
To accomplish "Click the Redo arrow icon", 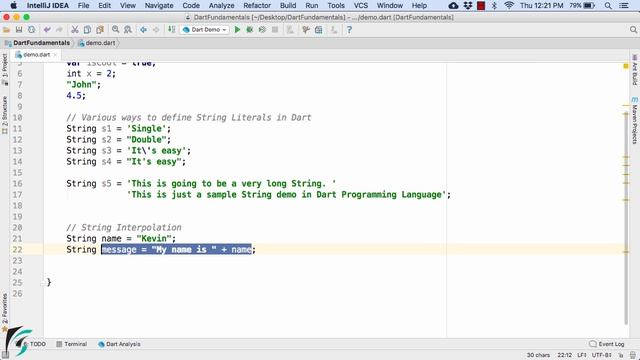I will pyautogui.click(x=59, y=30).
